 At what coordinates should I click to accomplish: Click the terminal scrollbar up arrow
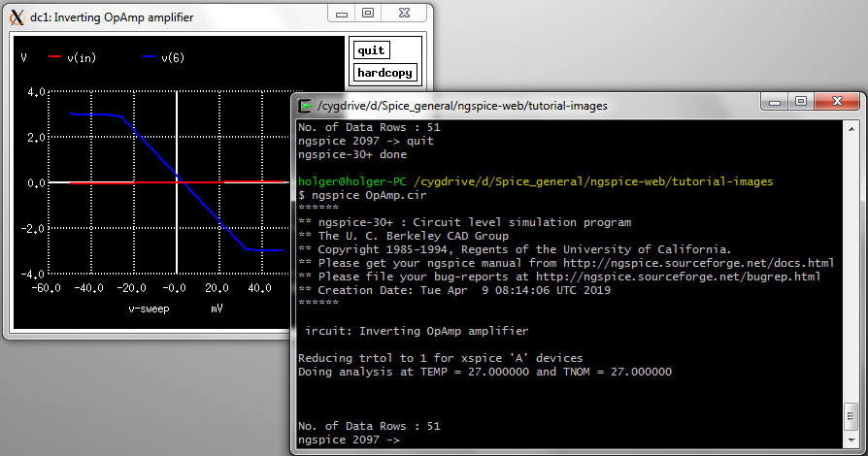[853, 127]
